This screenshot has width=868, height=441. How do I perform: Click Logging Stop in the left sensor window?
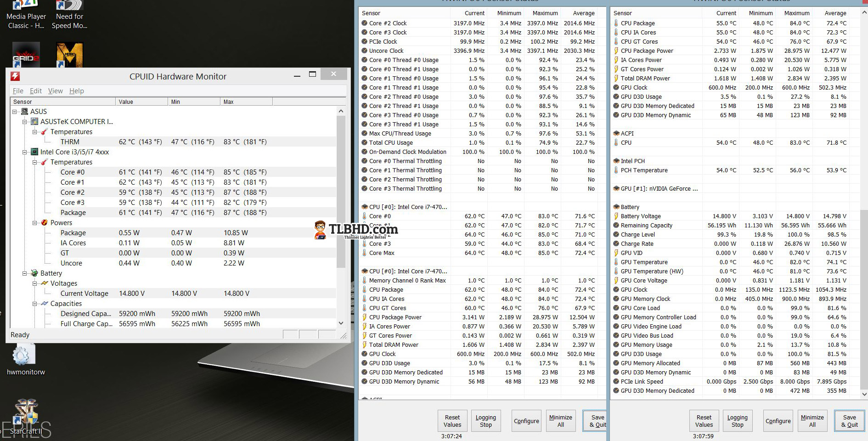pos(486,421)
